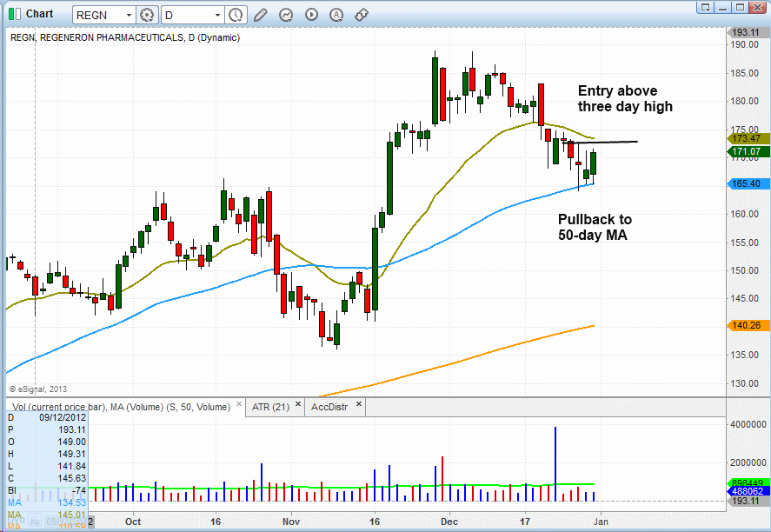Image resolution: width=771 pixels, height=532 pixels.
Task: Expand the REGN symbol dropdown arrow
Action: [x=129, y=15]
